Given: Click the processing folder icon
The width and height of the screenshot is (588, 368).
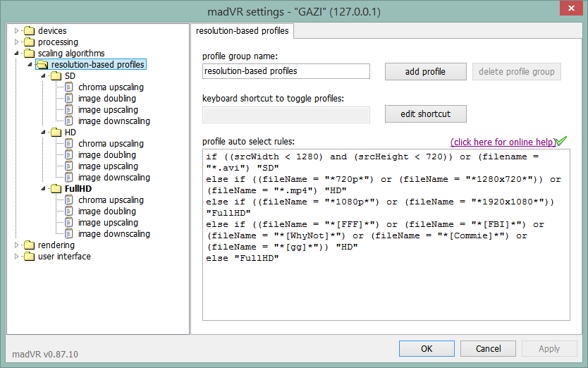Looking at the screenshot, I should 29,42.
